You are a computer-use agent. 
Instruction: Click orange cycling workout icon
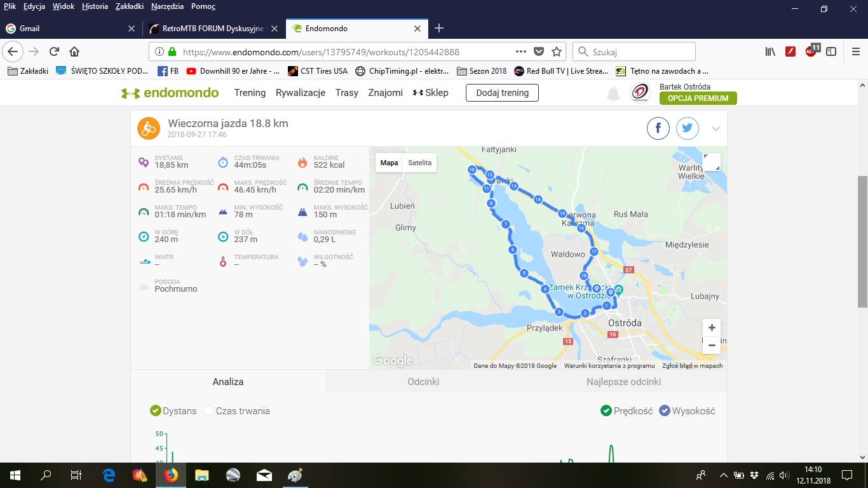pos(149,128)
